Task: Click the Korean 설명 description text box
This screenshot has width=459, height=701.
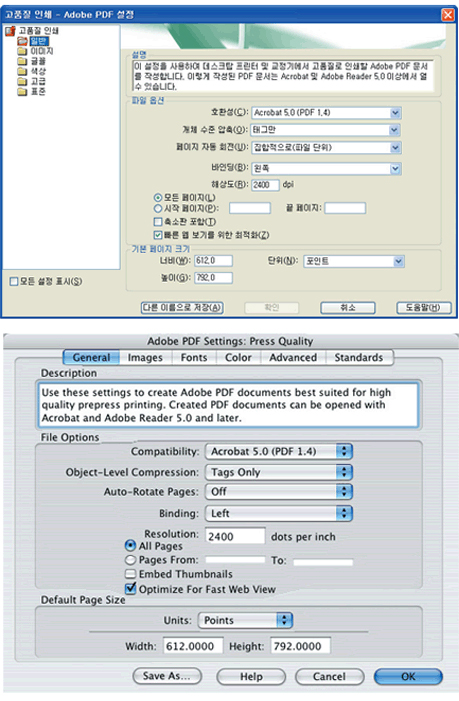Action: 283,76
